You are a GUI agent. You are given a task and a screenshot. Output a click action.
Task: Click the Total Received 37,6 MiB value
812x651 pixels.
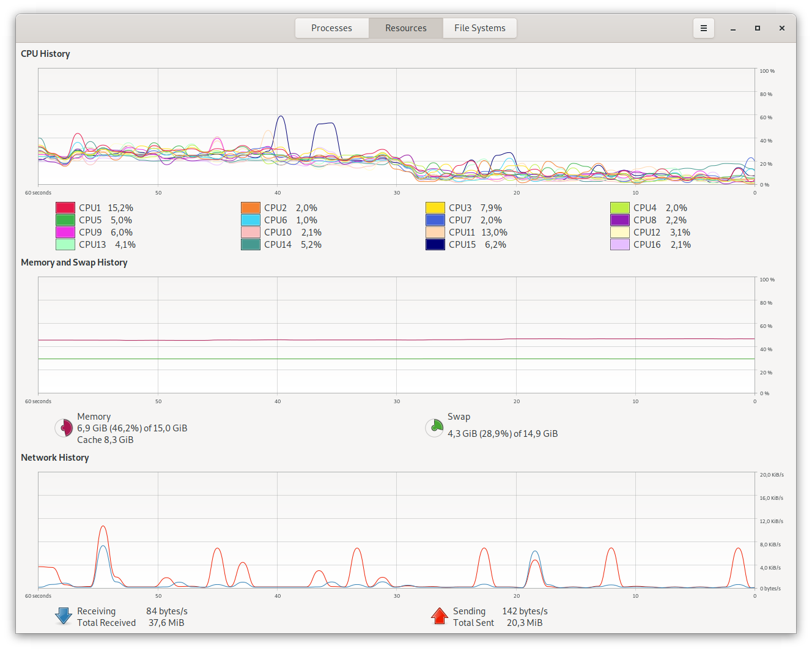click(166, 623)
